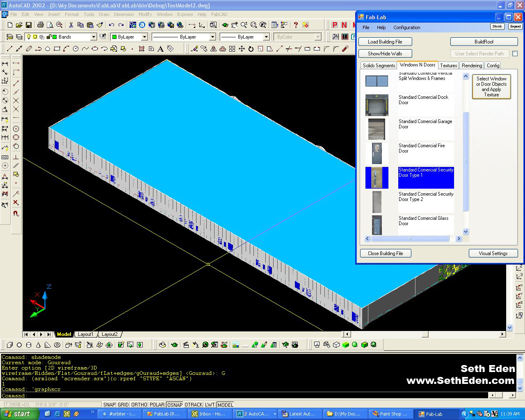Switch to the Textures tab

pyautogui.click(x=448, y=66)
